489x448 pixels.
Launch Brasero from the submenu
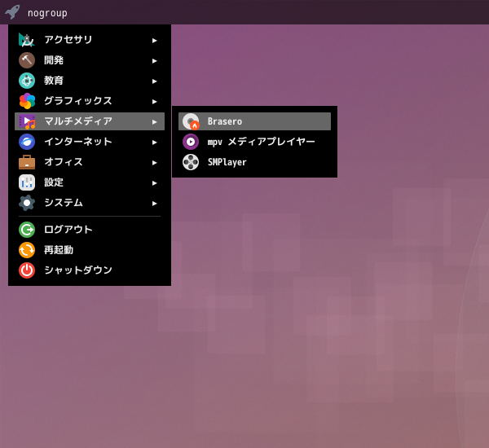tap(254, 121)
